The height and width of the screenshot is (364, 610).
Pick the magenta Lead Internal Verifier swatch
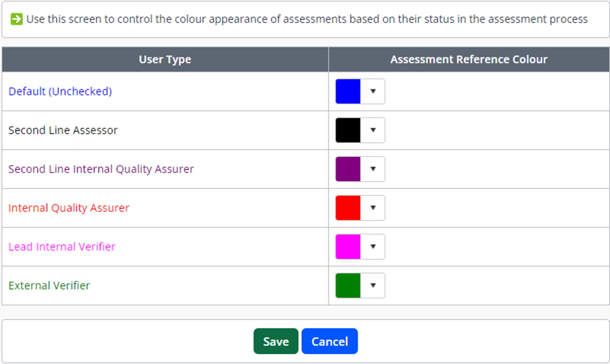pos(348,247)
